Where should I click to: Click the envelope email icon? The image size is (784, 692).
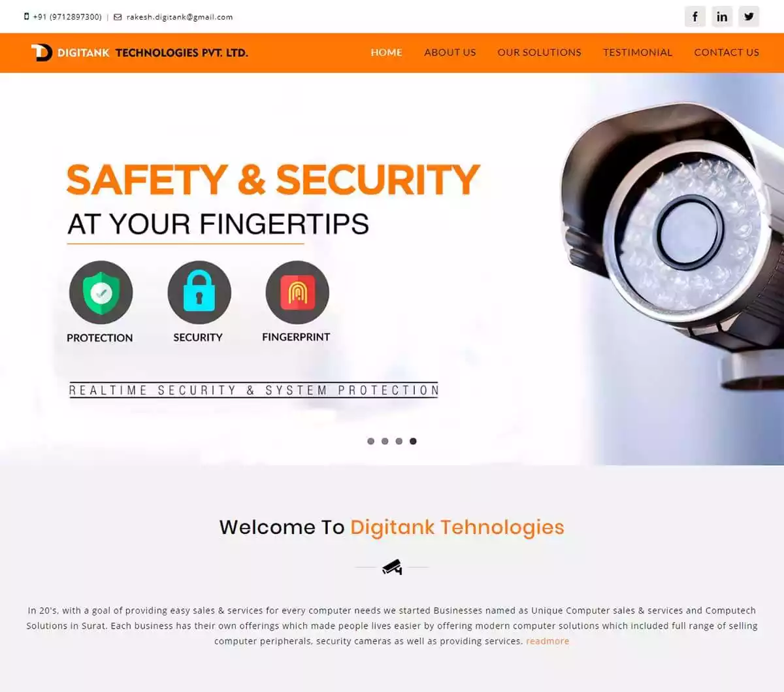(118, 17)
